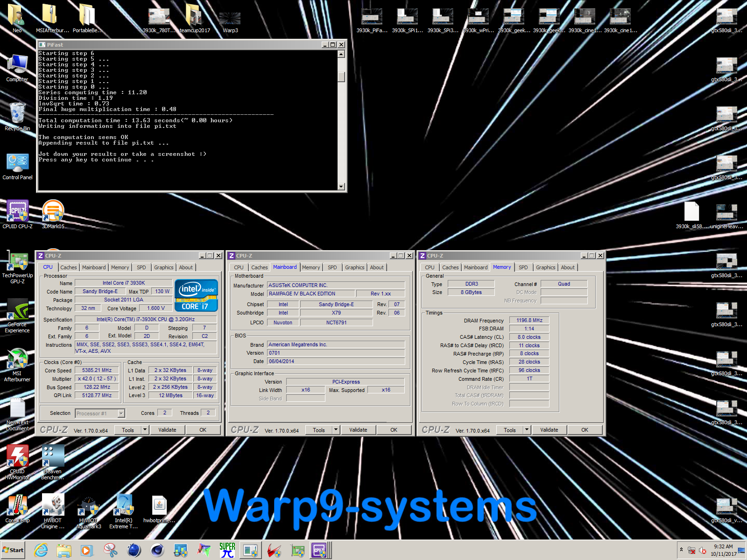Show hidden system tray icons
Image resolution: width=747 pixels, height=560 pixels.
(x=681, y=550)
